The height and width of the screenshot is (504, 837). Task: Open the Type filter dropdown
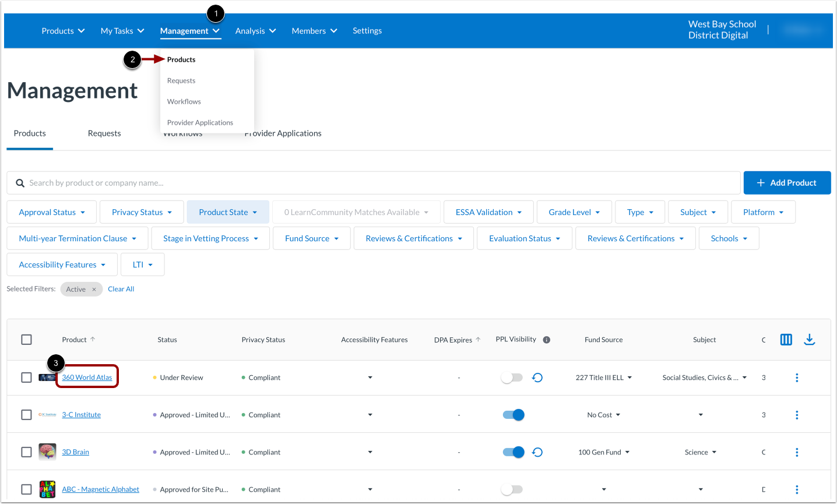(x=640, y=212)
